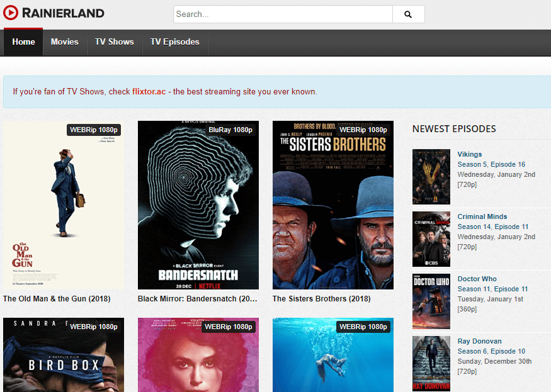Image resolution: width=551 pixels, height=392 pixels.
Task: Open the Bird Box poster
Action: coord(64,355)
